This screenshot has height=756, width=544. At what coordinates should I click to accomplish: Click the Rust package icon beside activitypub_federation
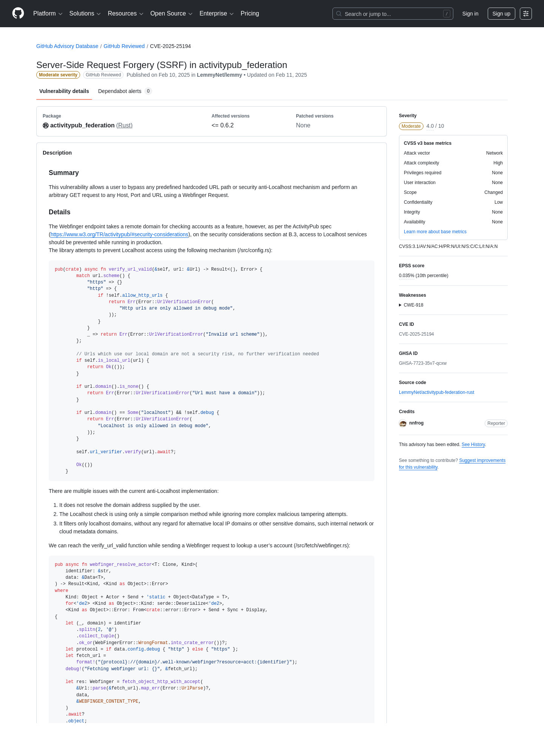[46, 125]
